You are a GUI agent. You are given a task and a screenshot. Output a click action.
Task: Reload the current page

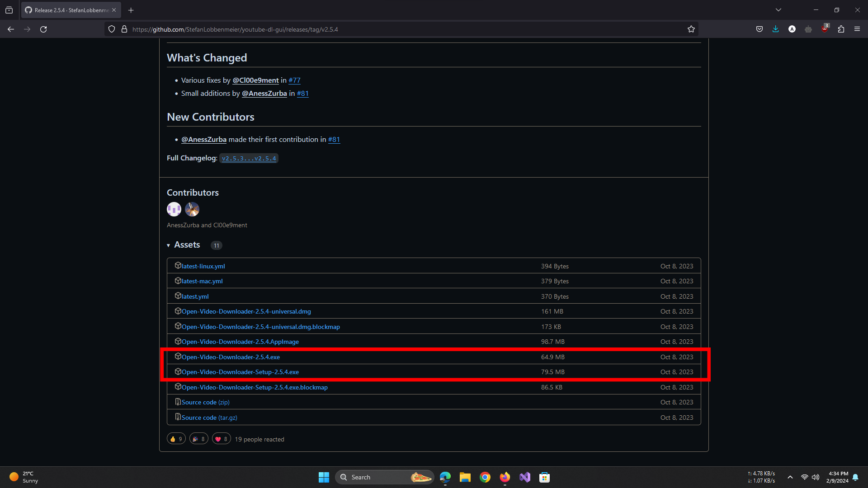pos(43,29)
